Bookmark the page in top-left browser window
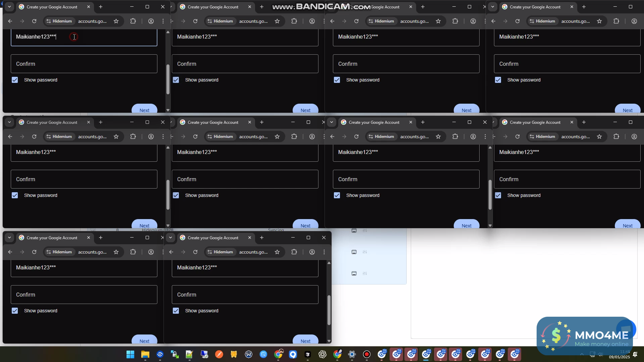The image size is (644, 362). pos(116,21)
